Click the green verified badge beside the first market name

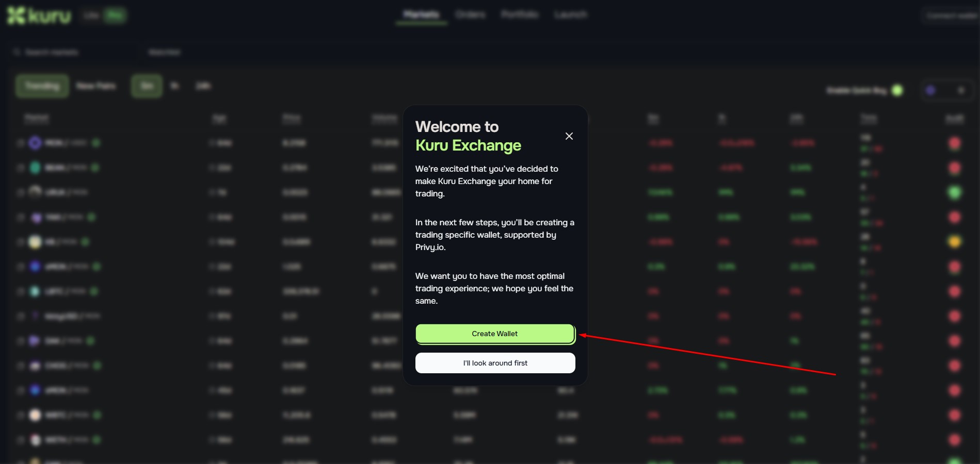tap(97, 143)
